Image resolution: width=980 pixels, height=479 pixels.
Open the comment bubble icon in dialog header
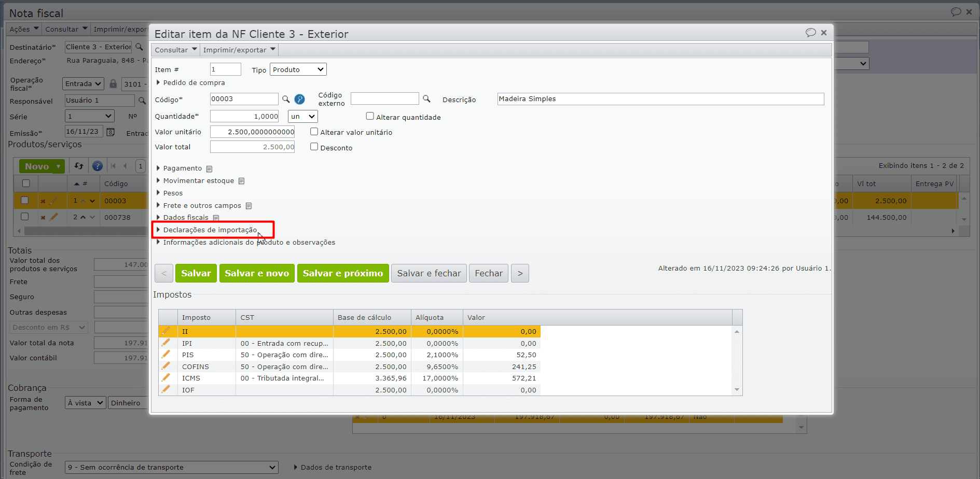point(810,33)
